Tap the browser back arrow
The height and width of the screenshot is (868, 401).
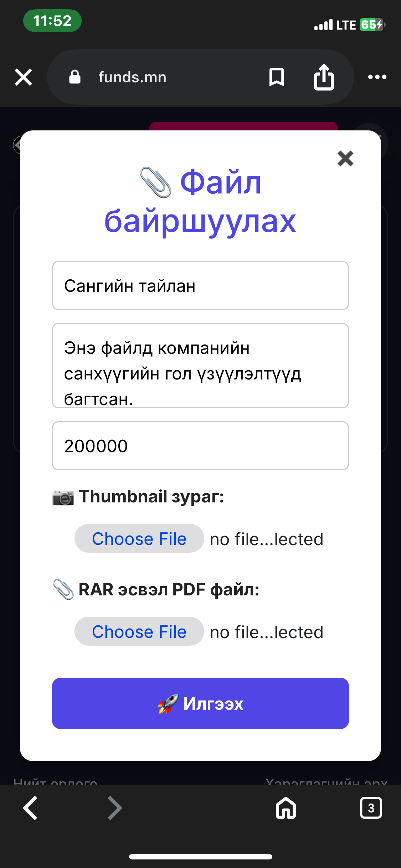tap(31, 808)
